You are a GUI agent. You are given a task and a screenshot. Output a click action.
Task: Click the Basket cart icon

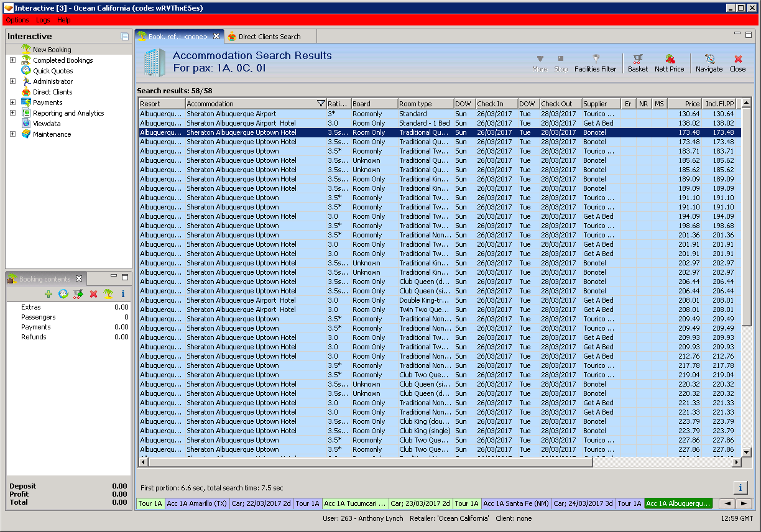(x=637, y=62)
